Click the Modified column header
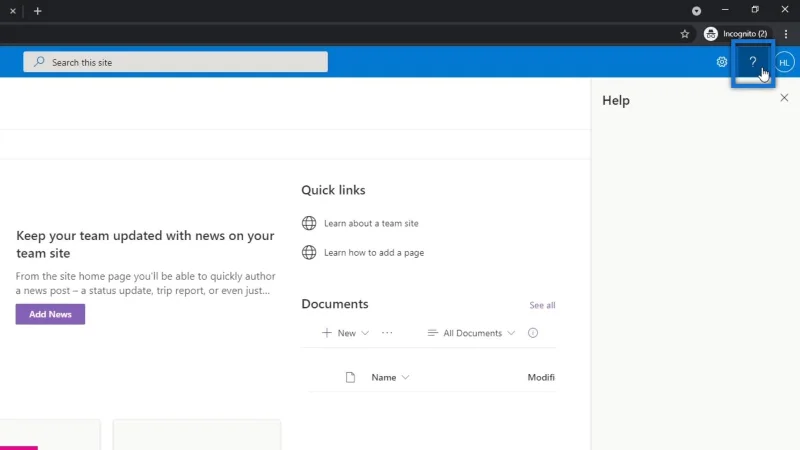 click(x=541, y=378)
